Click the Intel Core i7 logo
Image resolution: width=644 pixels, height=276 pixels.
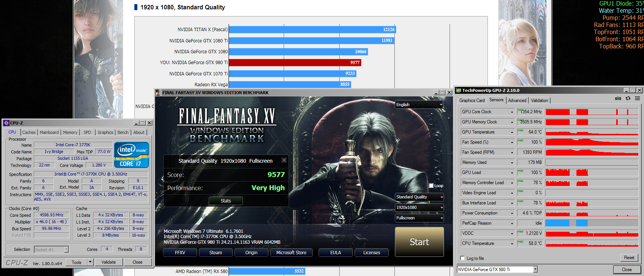point(131,155)
